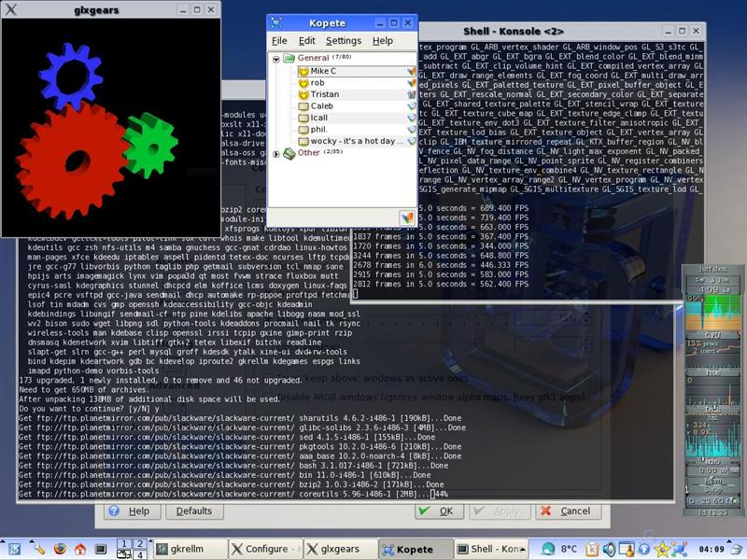The image size is (747, 560).
Task: Select contact phil. in Kopete
Action: [x=357, y=130]
